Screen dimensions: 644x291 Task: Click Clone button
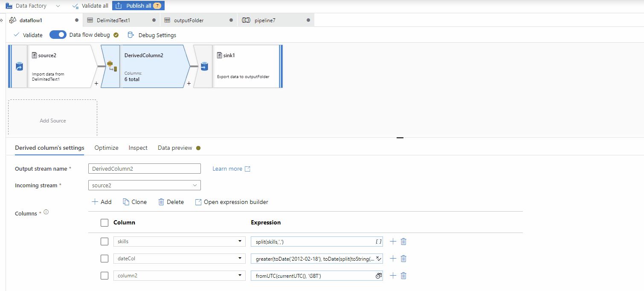click(135, 202)
